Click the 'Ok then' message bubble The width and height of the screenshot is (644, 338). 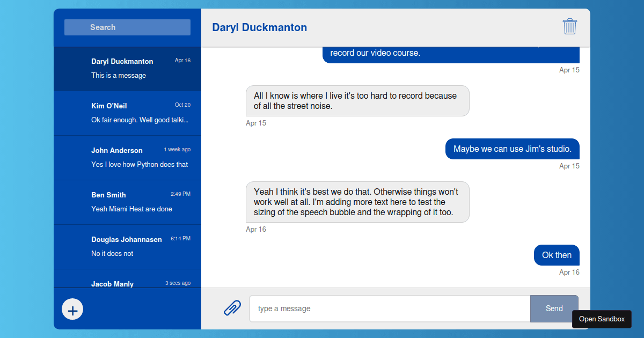click(x=557, y=255)
